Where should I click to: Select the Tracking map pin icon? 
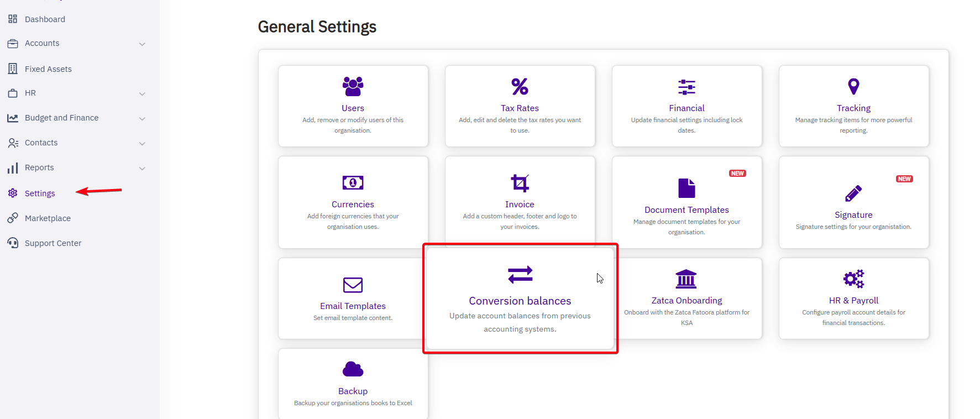pyautogui.click(x=853, y=87)
